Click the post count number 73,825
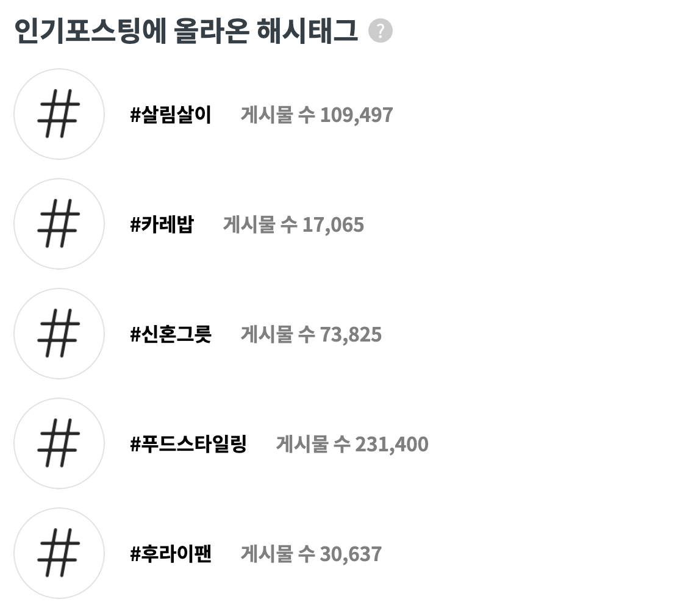Screen dimensions: 694x616 click(351, 335)
